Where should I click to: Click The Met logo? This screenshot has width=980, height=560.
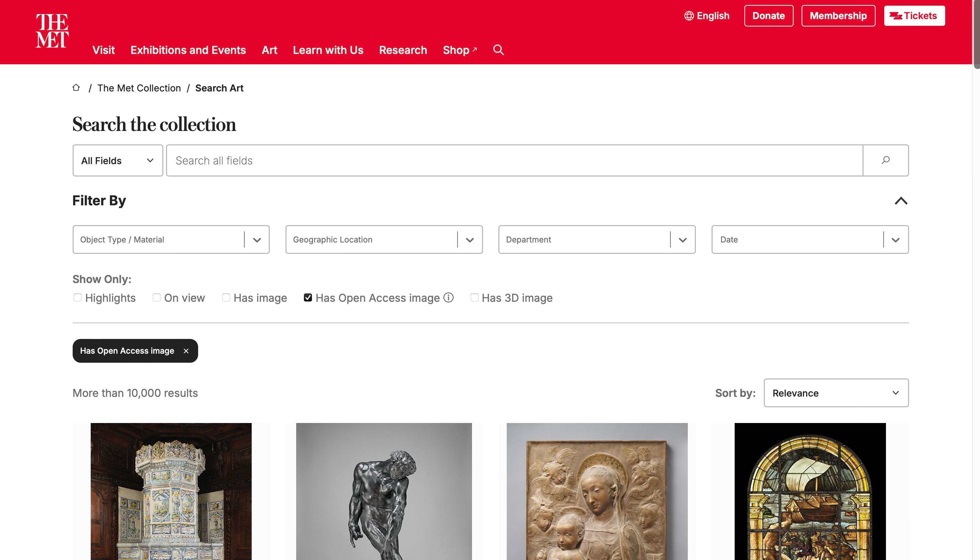click(52, 31)
